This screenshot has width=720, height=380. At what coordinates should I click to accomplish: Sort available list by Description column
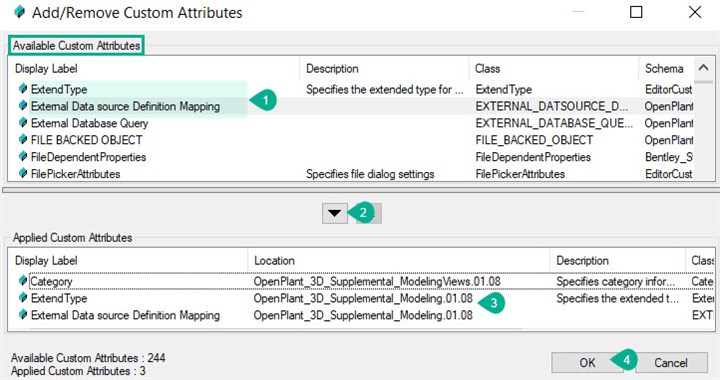point(332,69)
